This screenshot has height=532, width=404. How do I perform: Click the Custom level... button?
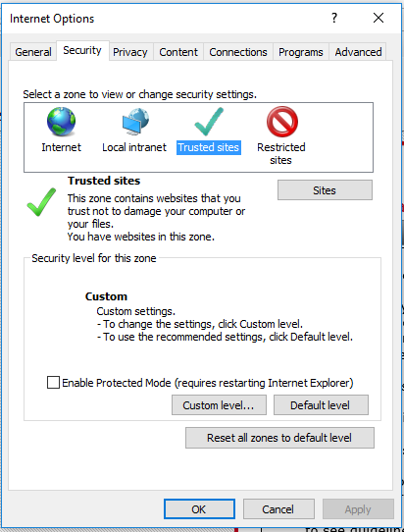coord(219,404)
